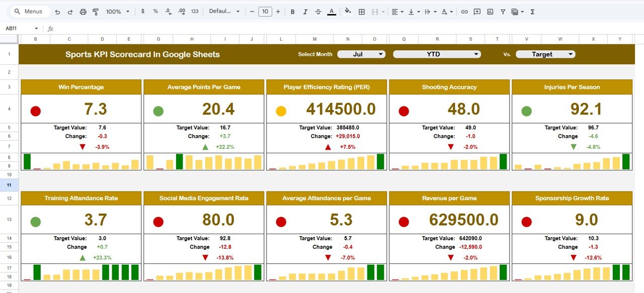644x293 pixels.
Task: Open the Functions menu via sigma icon
Action: click(532, 11)
